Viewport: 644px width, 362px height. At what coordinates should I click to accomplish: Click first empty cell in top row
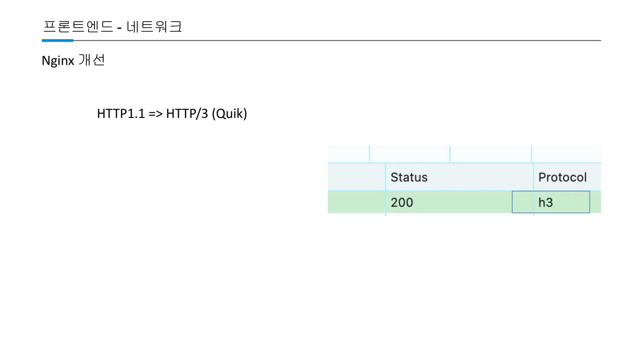[348, 154]
